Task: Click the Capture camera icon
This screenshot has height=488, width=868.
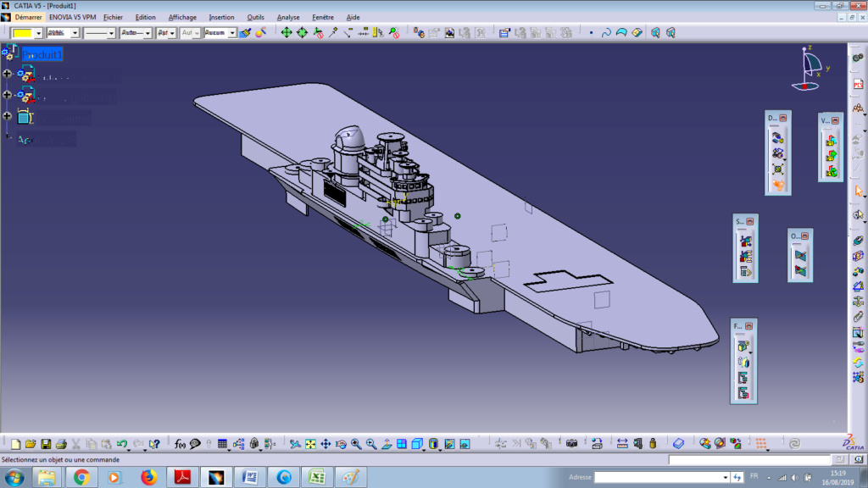Action: click(572, 444)
